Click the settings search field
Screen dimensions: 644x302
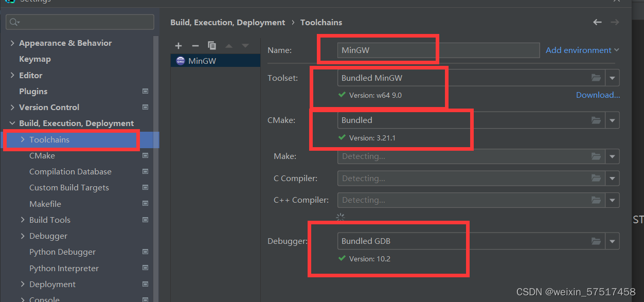tap(80, 22)
